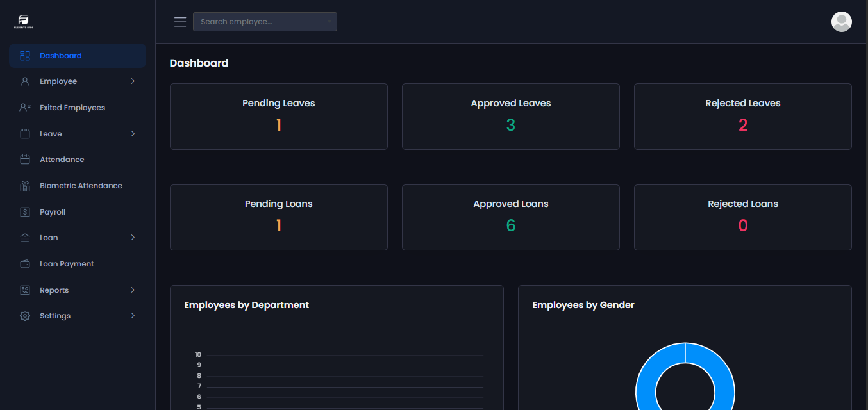The image size is (868, 410).
Task: Open the user profile avatar
Action: click(x=841, y=22)
